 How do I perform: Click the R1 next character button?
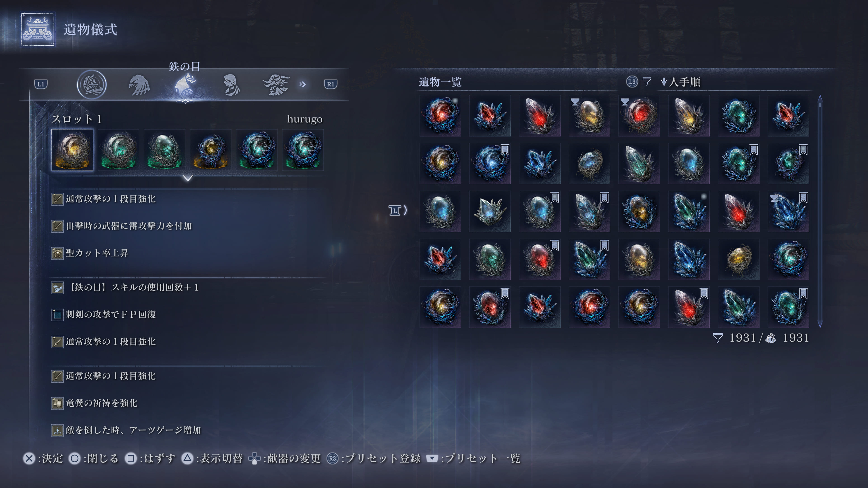[x=330, y=84]
